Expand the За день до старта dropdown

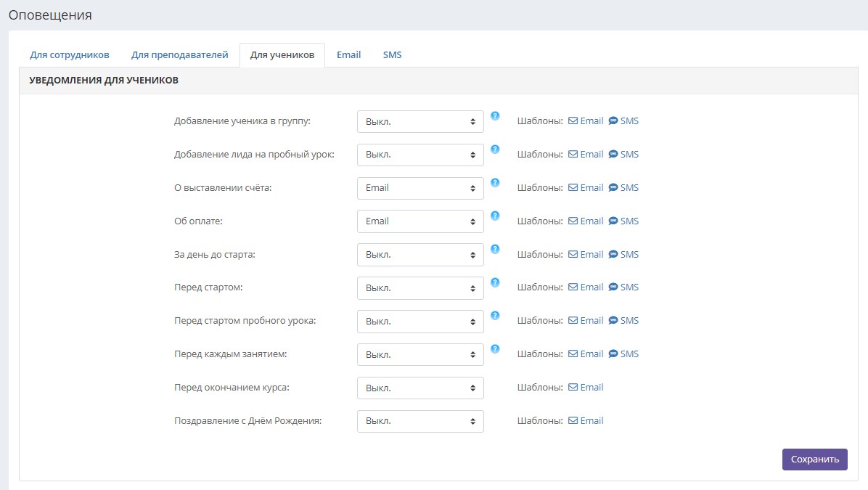point(420,255)
